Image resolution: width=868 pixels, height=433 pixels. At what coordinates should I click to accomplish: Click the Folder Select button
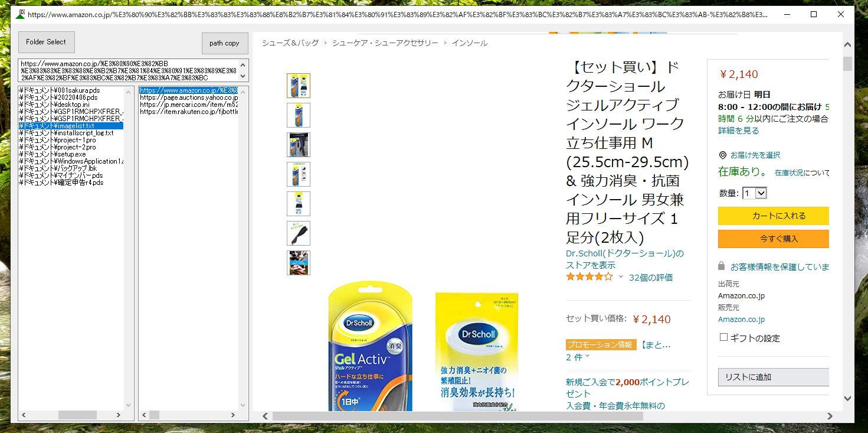point(47,42)
